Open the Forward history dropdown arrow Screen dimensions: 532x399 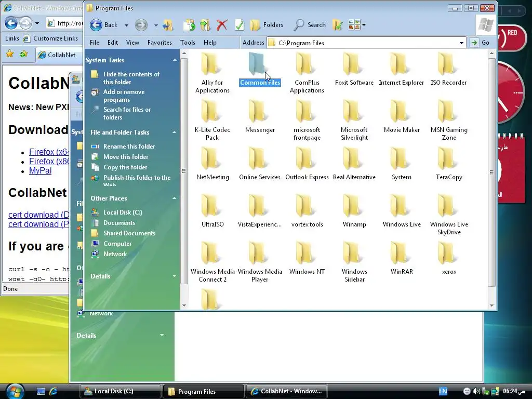(156, 25)
